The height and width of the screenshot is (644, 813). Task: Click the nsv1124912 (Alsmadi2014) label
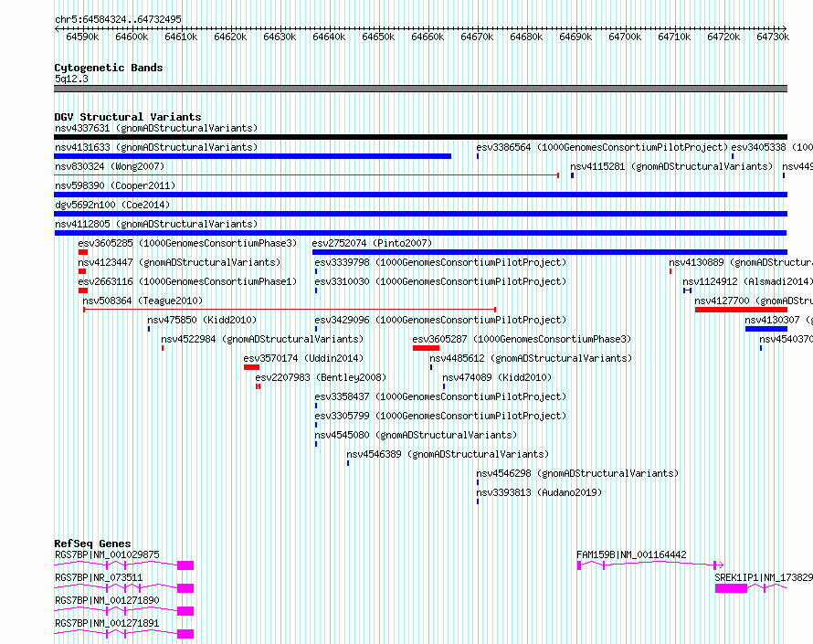747,281
